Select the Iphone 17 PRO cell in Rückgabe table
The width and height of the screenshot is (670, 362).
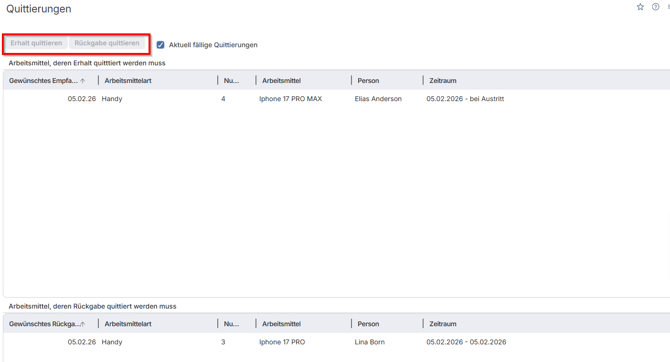tap(282, 342)
